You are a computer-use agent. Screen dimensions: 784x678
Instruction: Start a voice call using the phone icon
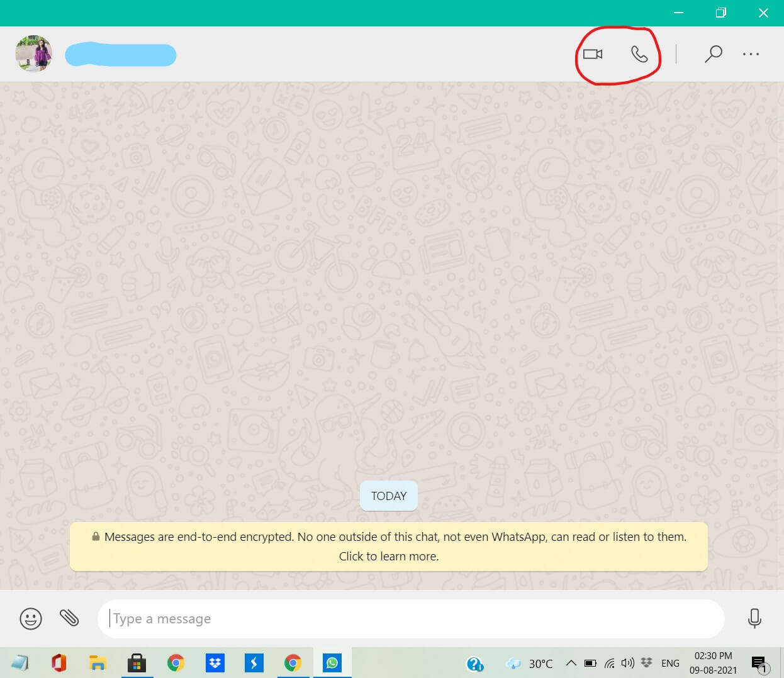click(x=639, y=54)
